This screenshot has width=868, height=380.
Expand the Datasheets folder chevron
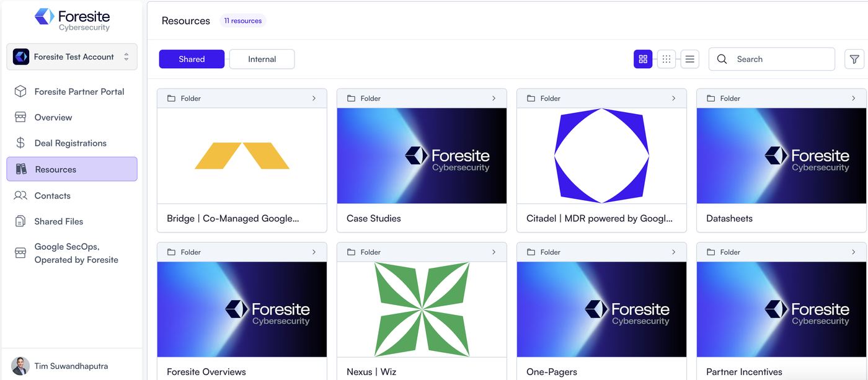(x=853, y=99)
